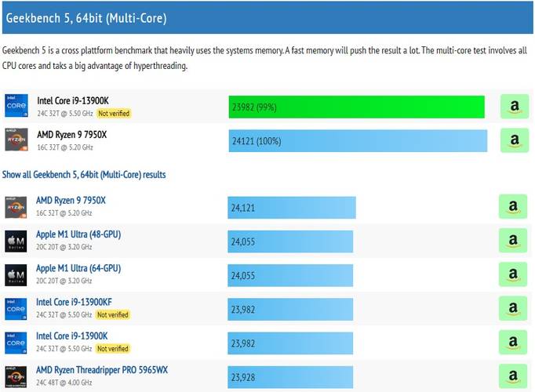Click Apple M logo for M1 Ultra (48-GPU)
Image resolution: width=535 pixels, height=392 pixels.
tap(16, 241)
